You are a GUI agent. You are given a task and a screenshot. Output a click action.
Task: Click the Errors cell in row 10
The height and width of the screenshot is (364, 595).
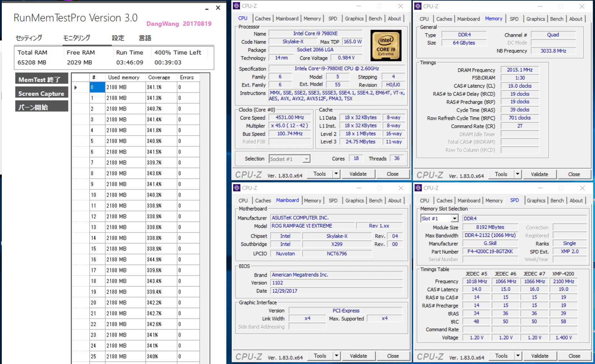point(188,195)
